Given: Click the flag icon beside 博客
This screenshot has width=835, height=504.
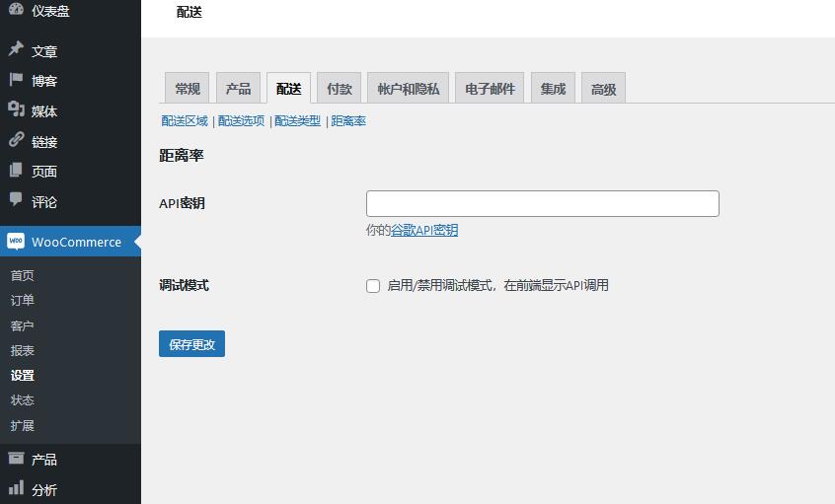Looking at the screenshot, I should click(16, 80).
